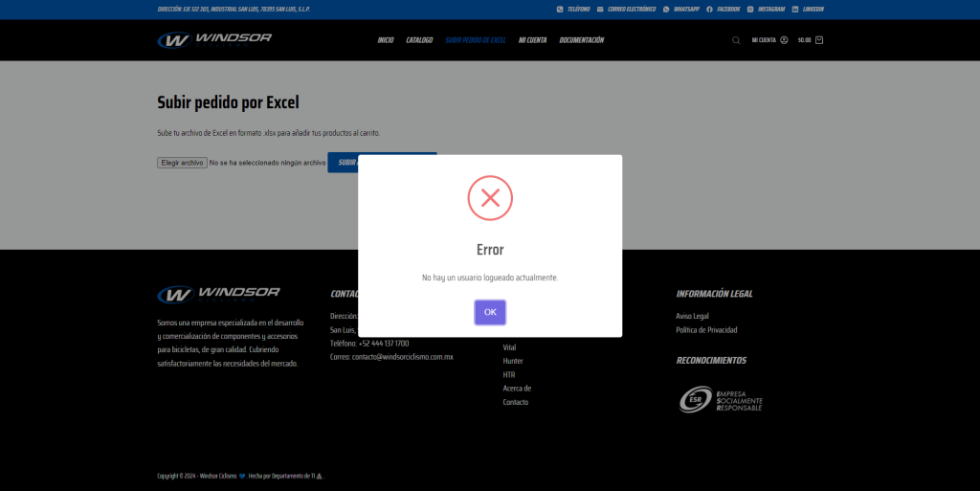The image size is (980, 491).
Task: Open the LinkedIn icon link
Action: pyautogui.click(x=795, y=10)
